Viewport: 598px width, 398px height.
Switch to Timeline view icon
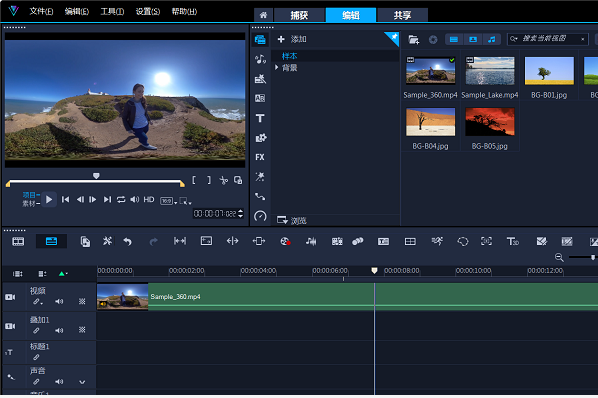pyautogui.click(x=51, y=241)
